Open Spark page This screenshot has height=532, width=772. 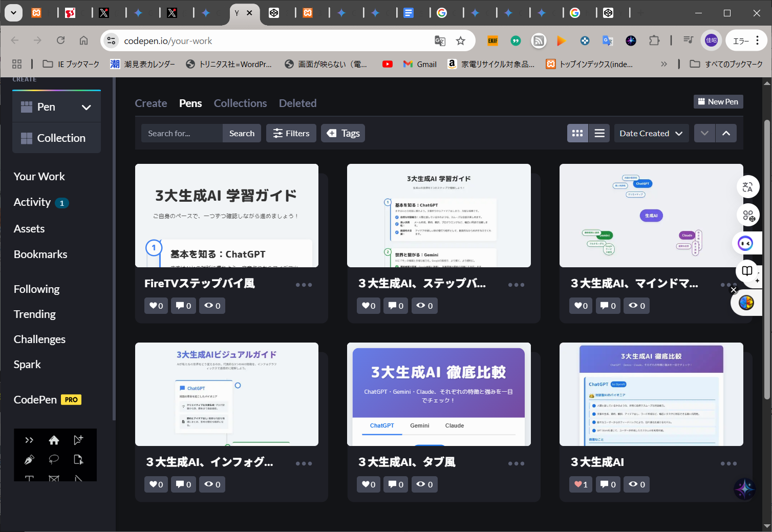coord(27,365)
